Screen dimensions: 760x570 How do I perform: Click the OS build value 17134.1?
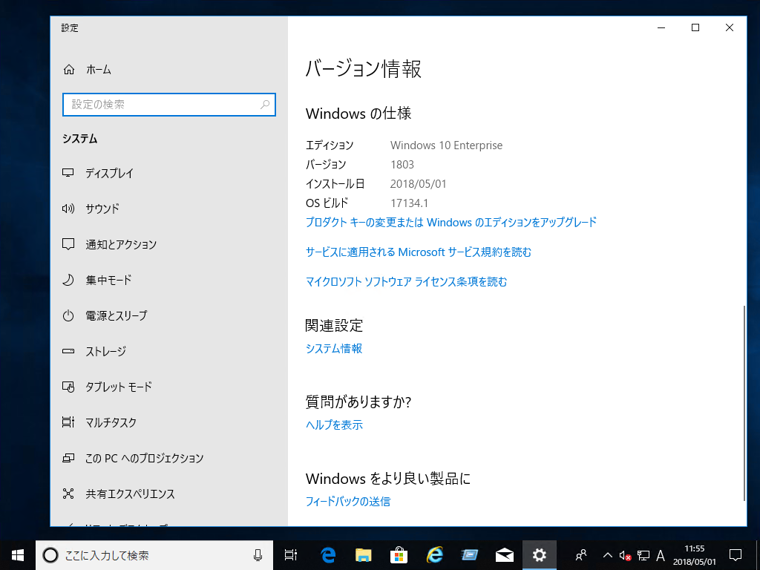pyautogui.click(x=409, y=203)
